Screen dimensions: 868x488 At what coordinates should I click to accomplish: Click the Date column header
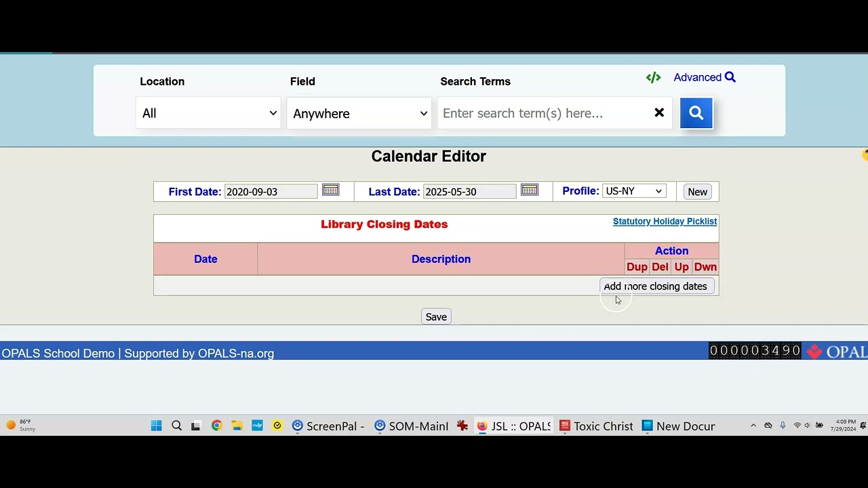[x=205, y=259]
